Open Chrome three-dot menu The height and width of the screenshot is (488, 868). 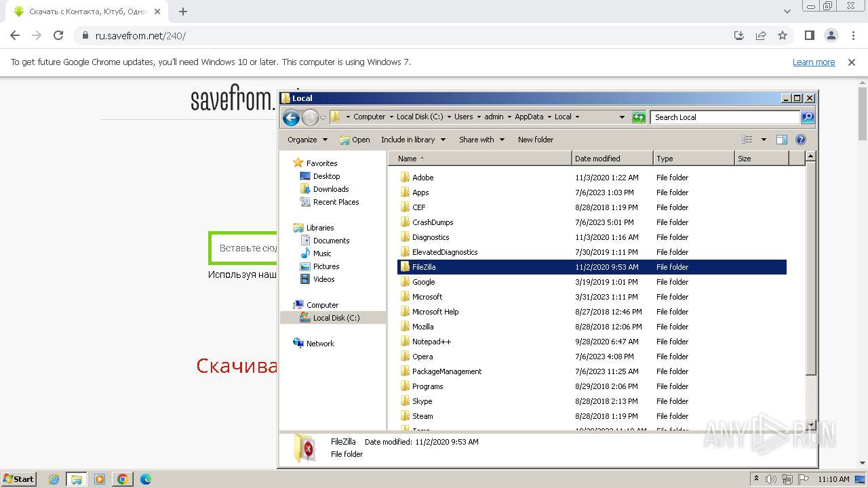click(x=852, y=35)
